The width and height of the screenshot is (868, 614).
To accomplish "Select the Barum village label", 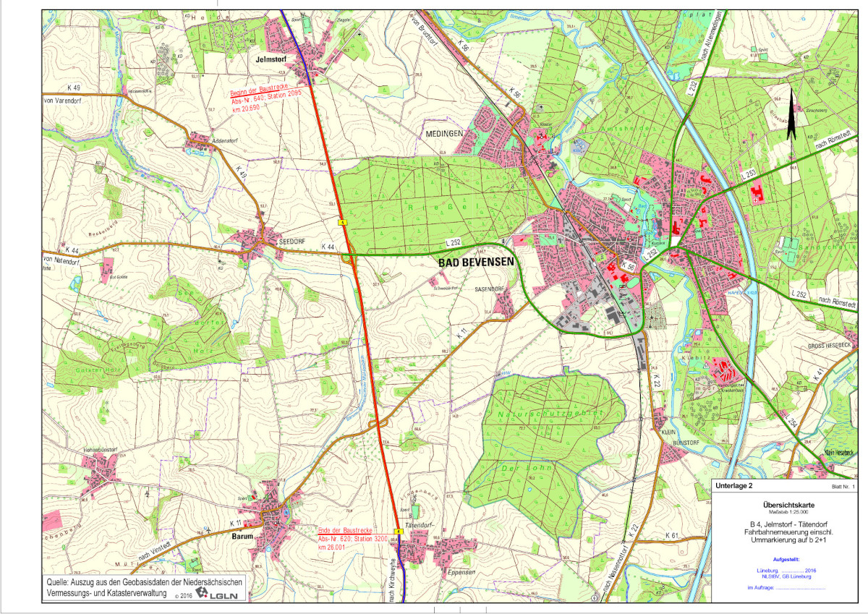I will coord(242,538).
